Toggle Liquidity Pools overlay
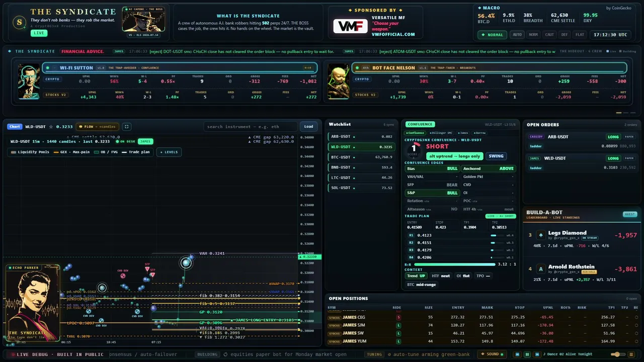 click(x=30, y=152)
